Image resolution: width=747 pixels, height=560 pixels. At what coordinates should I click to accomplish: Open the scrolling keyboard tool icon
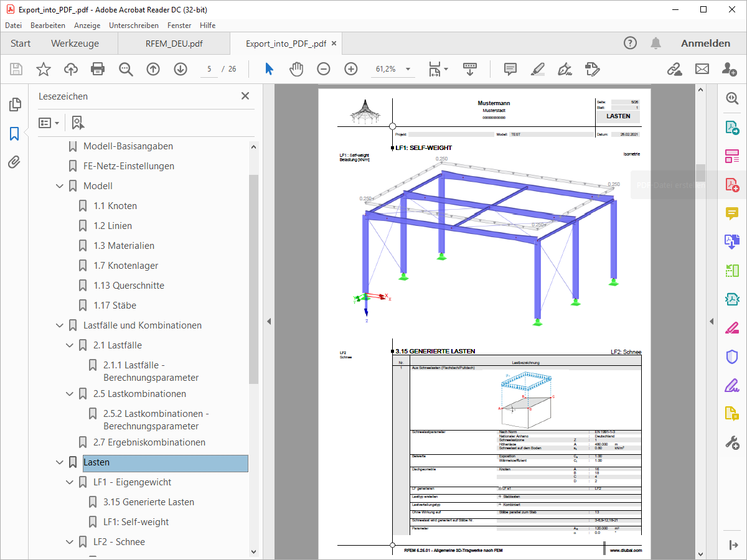pyautogui.click(x=470, y=68)
